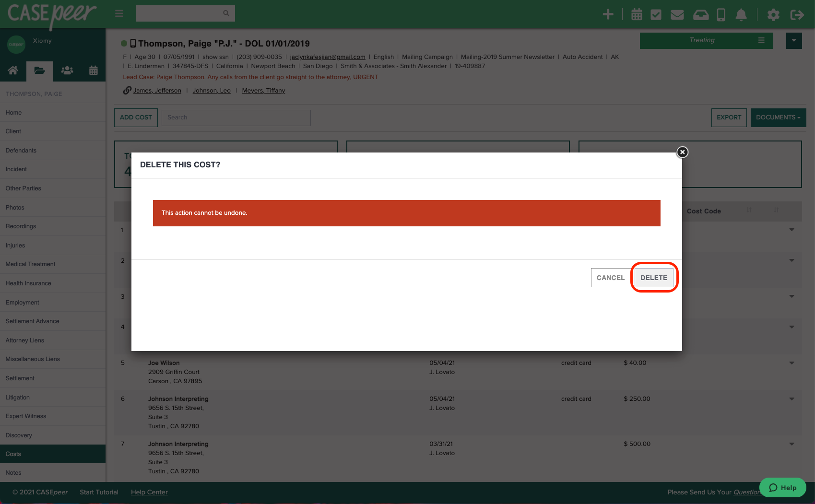Select the home icon in the sidebar
The width and height of the screenshot is (815, 504).
tap(13, 70)
